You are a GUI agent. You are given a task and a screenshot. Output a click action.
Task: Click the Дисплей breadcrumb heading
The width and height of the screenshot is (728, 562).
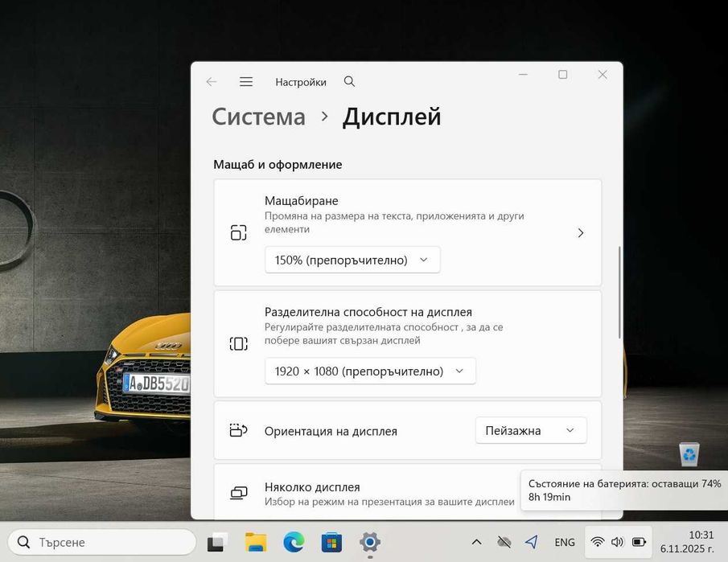[392, 117]
